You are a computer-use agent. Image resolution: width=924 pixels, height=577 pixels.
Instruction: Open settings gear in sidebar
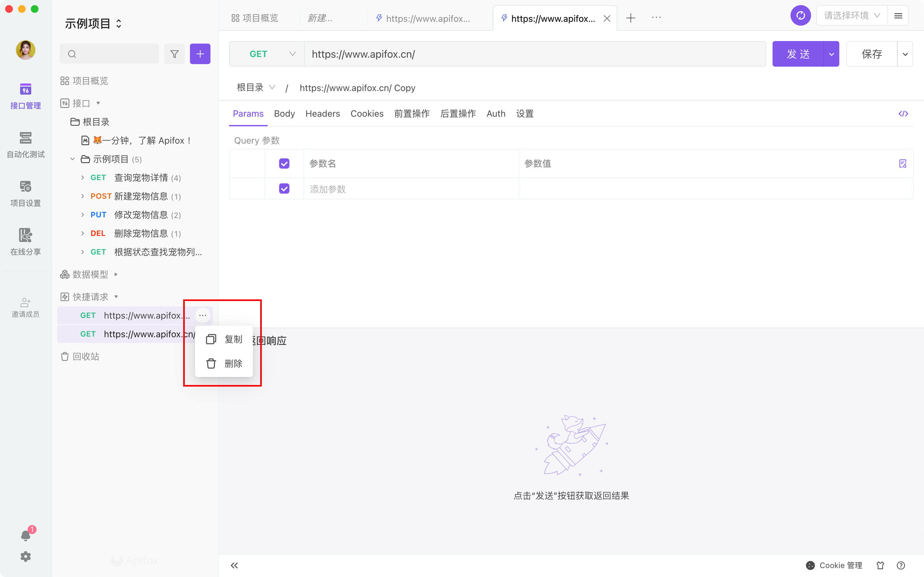26,556
